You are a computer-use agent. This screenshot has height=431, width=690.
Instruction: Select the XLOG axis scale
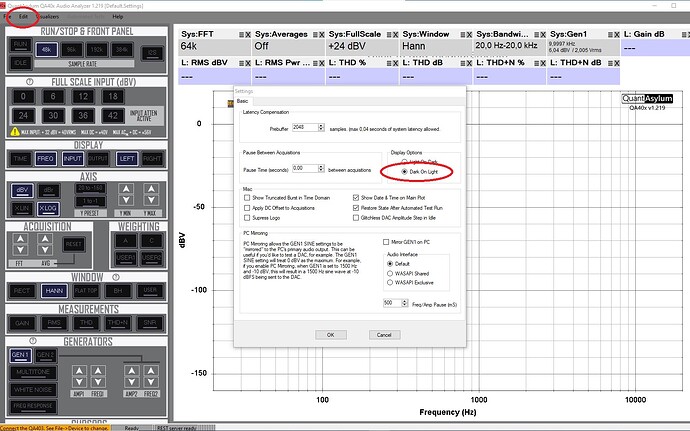coord(48,208)
